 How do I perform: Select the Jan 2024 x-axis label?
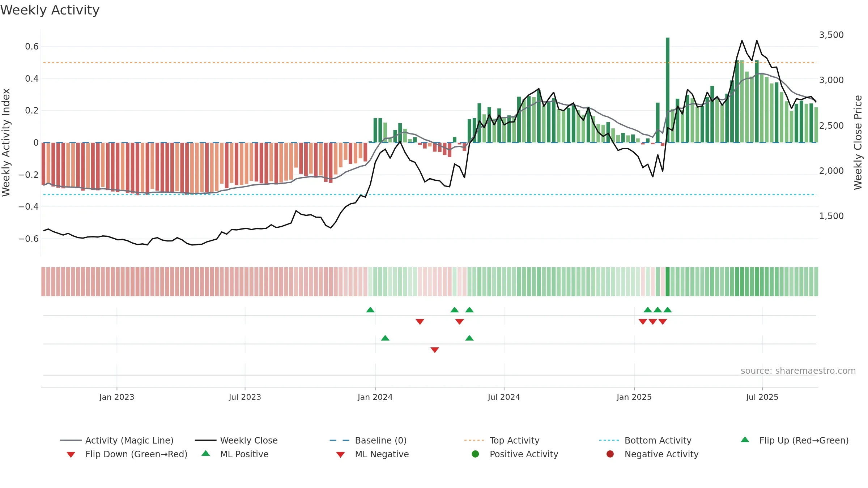[x=375, y=397]
